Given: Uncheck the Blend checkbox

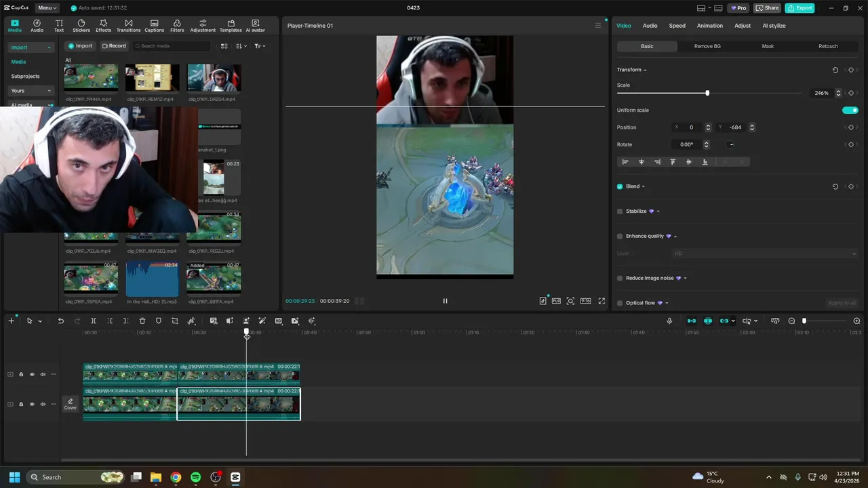Looking at the screenshot, I should [x=620, y=186].
